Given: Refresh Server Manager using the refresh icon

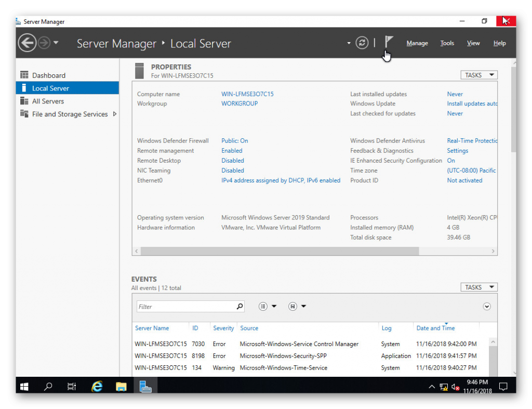Looking at the screenshot, I should pos(362,43).
